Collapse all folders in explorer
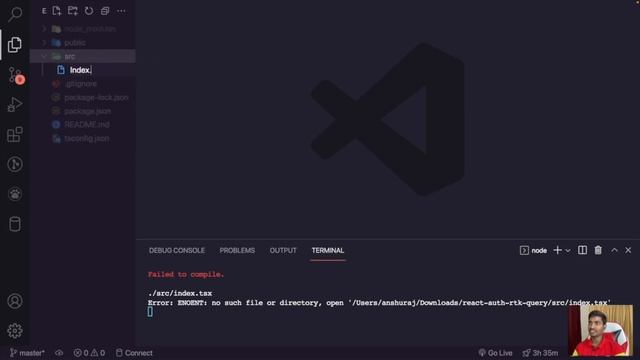Viewport: 640px width, 360px height. click(105, 11)
